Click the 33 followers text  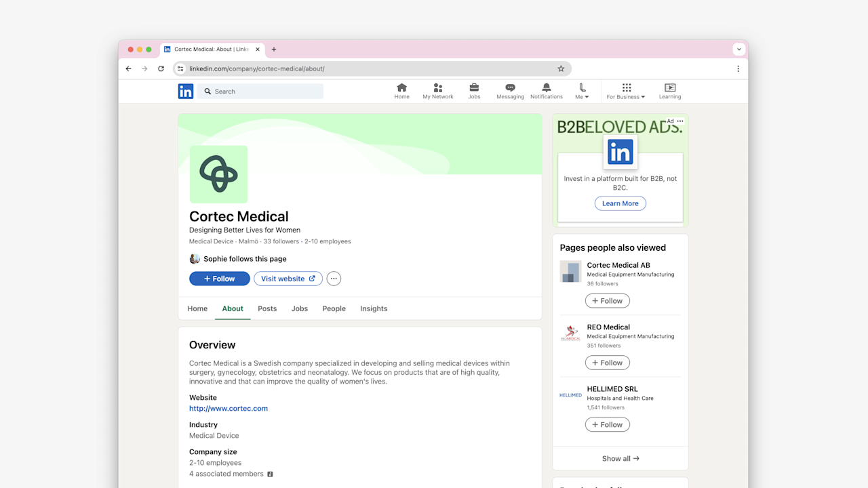pyautogui.click(x=281, y=241)
